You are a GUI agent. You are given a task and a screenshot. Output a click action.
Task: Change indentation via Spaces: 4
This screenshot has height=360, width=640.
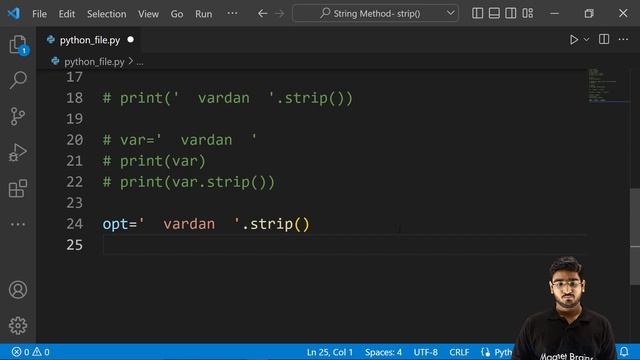coord(383,352)
